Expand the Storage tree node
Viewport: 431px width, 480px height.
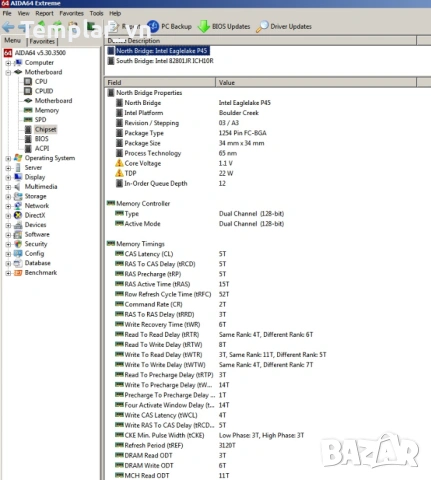tap(8, 197)
